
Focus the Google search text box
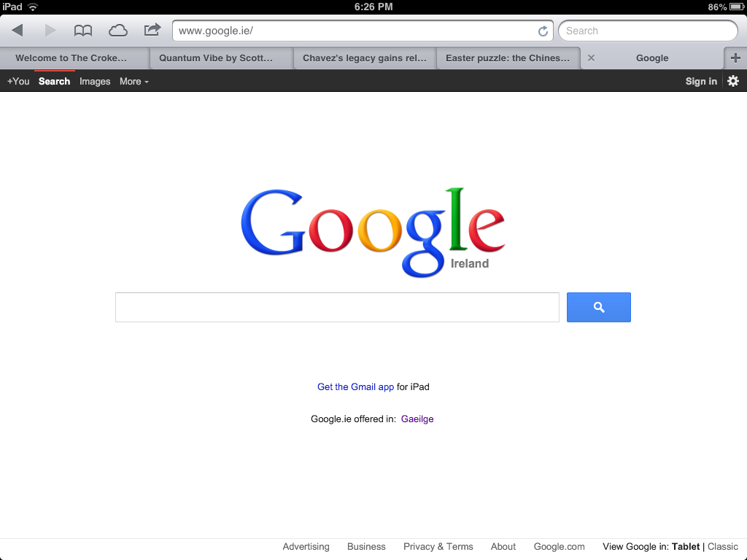pyautogui.click(x=337, y=307)
